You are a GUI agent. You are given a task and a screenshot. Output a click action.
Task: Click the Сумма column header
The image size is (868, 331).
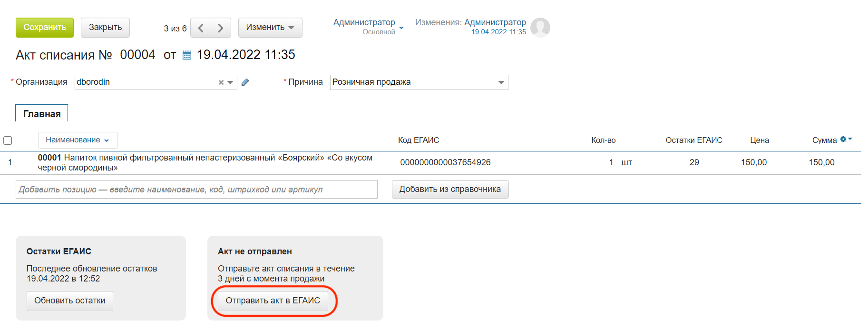coord(824,140)
